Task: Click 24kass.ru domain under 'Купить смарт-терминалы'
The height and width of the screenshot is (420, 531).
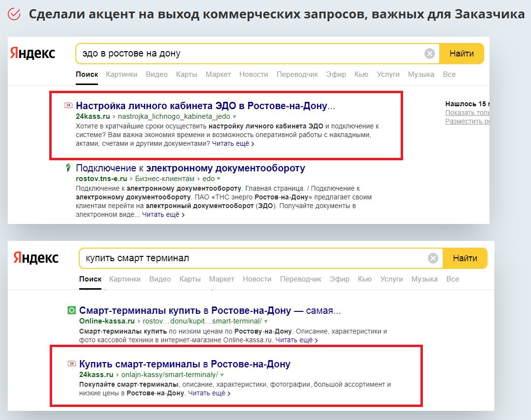Action: click(96, 375)
